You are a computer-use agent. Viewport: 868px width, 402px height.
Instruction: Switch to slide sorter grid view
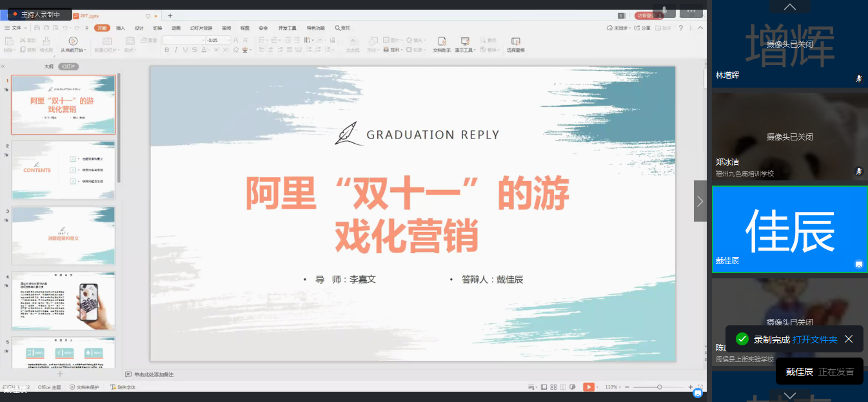point(553,387)
